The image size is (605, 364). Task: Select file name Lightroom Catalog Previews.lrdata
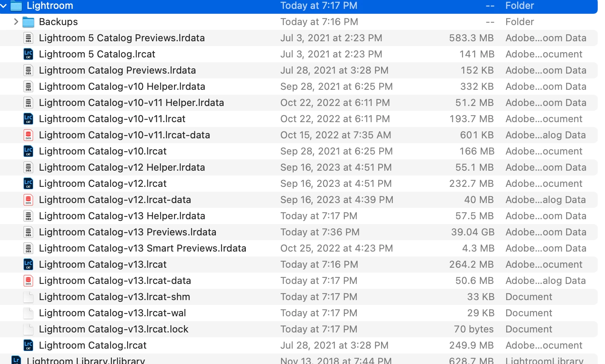pyautogui.click(x=117, y=70)
